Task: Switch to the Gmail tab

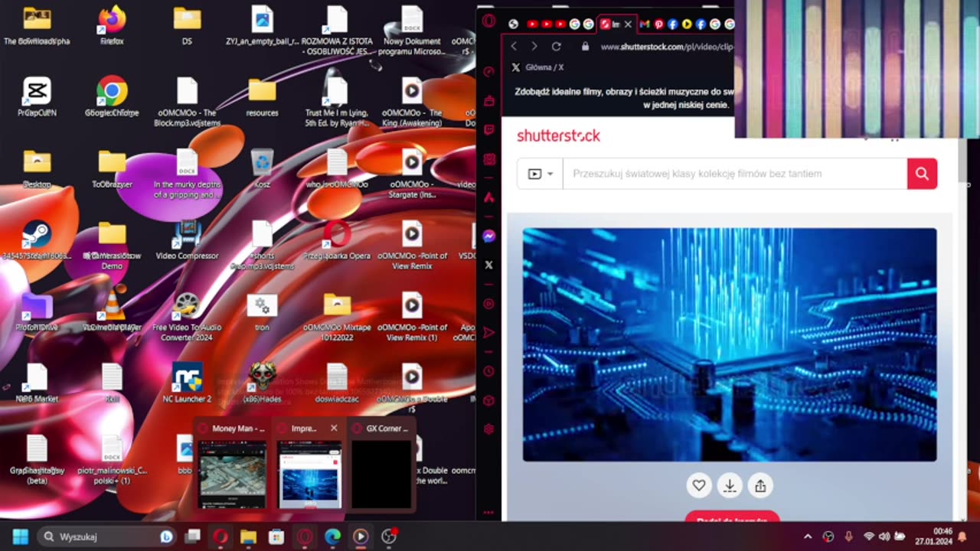Action: (x=645, y=24)
